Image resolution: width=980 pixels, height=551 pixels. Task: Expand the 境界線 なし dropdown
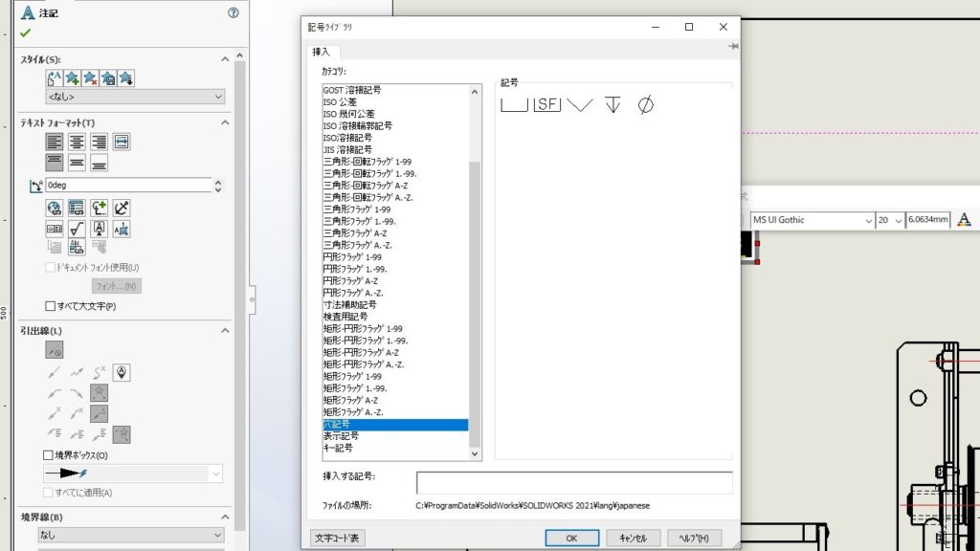(131, 535)
